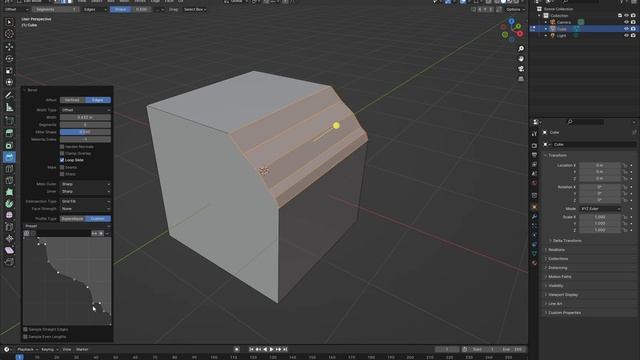640x360 pixels.
Task: Activate the Knife tool
Action: [x=9, y=181]
